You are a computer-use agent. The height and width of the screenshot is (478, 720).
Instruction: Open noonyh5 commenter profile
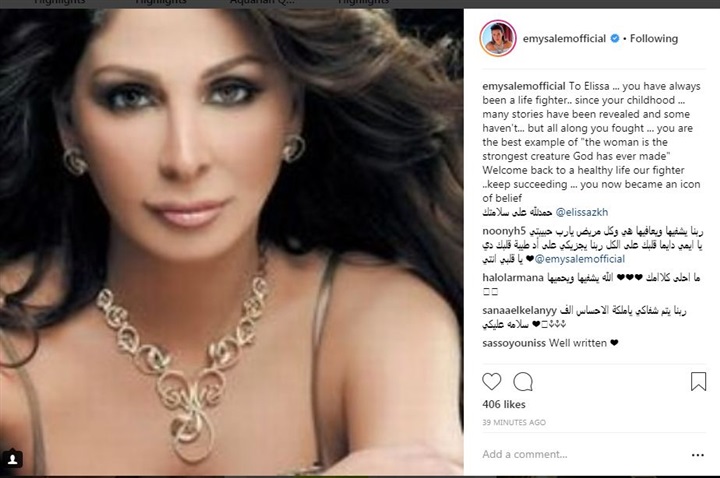click(x=504, y=231)
